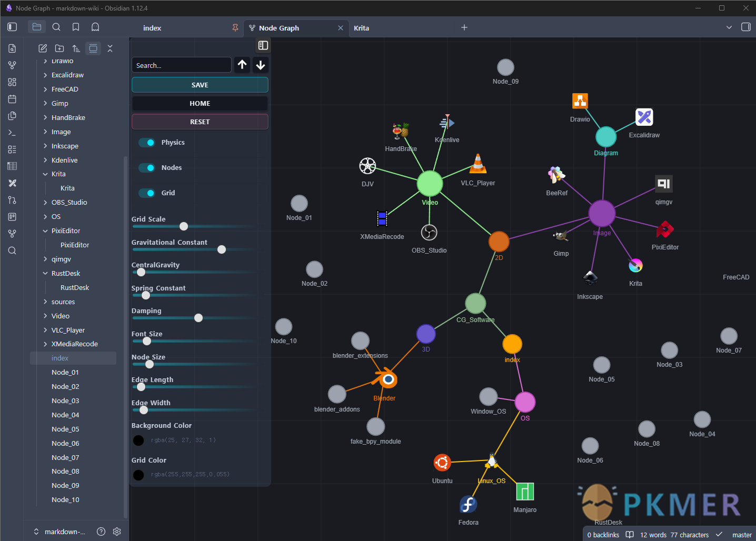
Task: Click auto-reveal current file icon
Action: tap(93, 48)
